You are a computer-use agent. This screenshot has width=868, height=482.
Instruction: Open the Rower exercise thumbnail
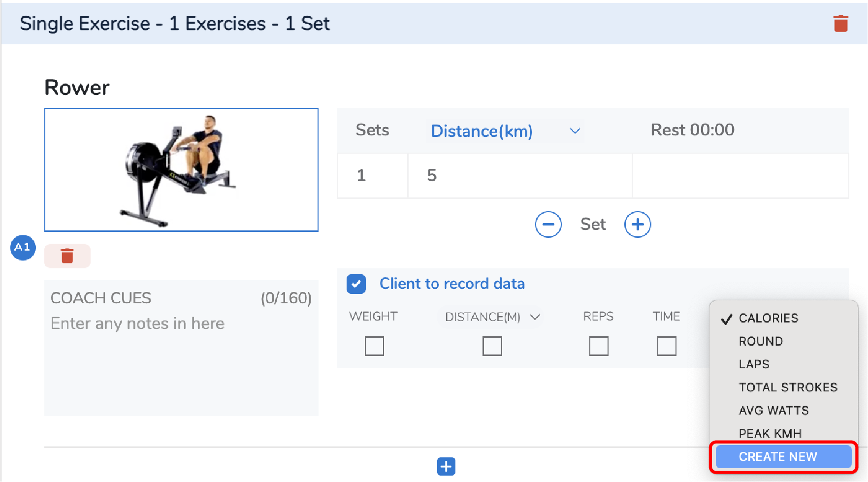(x=181, y=170)
